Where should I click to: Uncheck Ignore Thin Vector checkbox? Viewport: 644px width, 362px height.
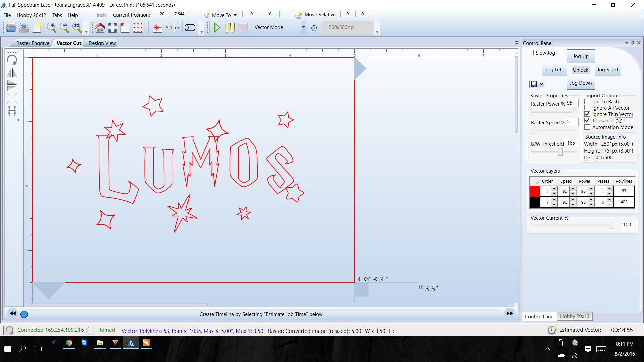click(x=587, y=114)
